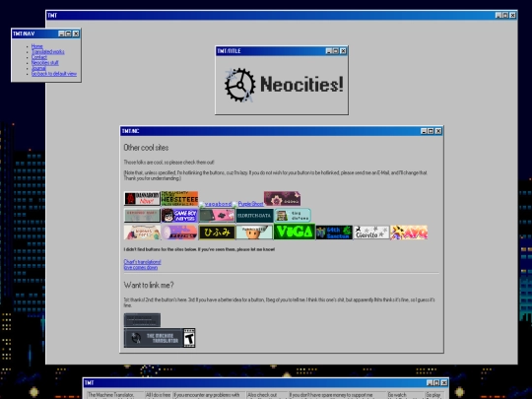This screenshot has height=399, width=532.
Task: Click The Machine Translator cell in bottom window
Action: 115,395
